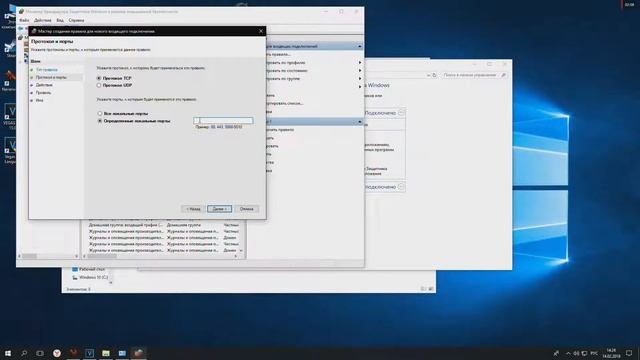Click the local ports input field

point(223,120)
